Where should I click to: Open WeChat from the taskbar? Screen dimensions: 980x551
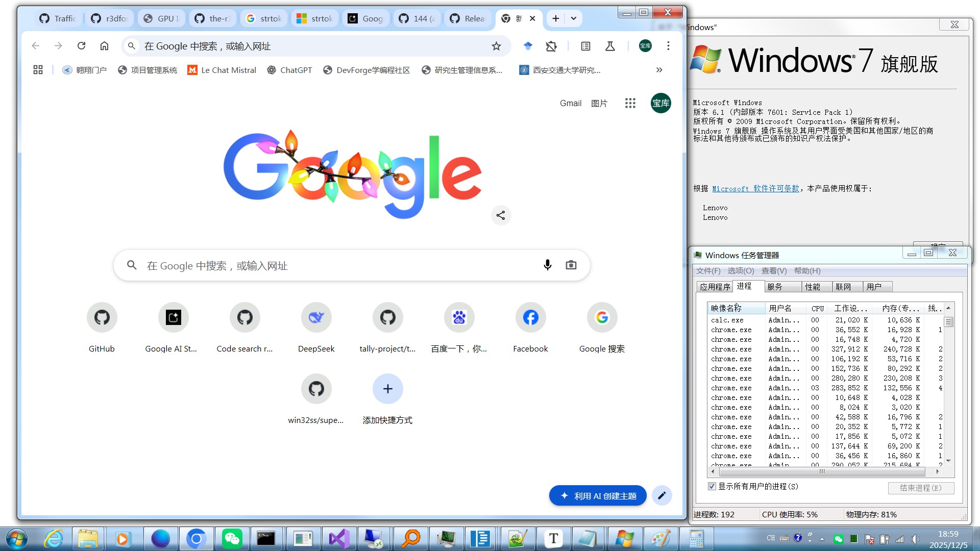(232, 539)
